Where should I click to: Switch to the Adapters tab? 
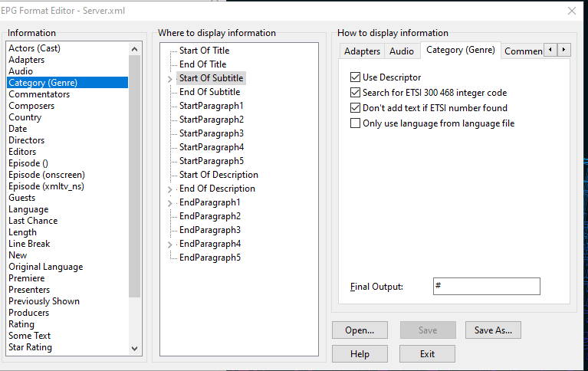pos(362,51)
